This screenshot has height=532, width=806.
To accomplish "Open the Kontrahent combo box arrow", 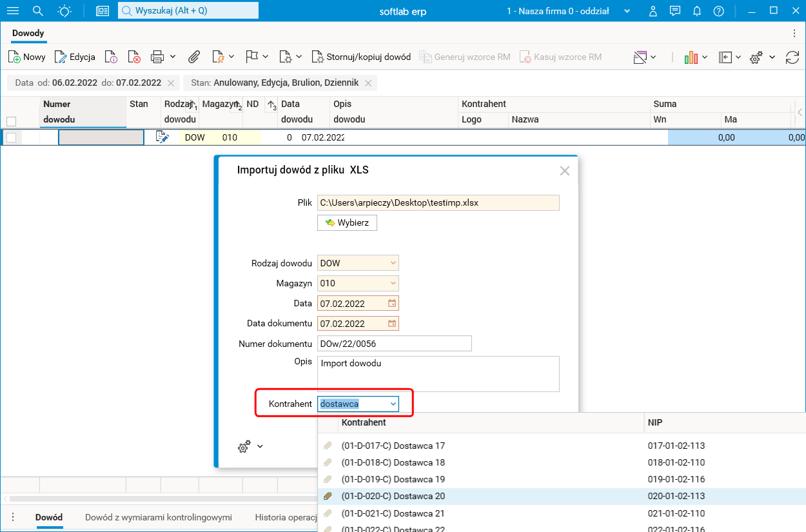I will [393, 404].
